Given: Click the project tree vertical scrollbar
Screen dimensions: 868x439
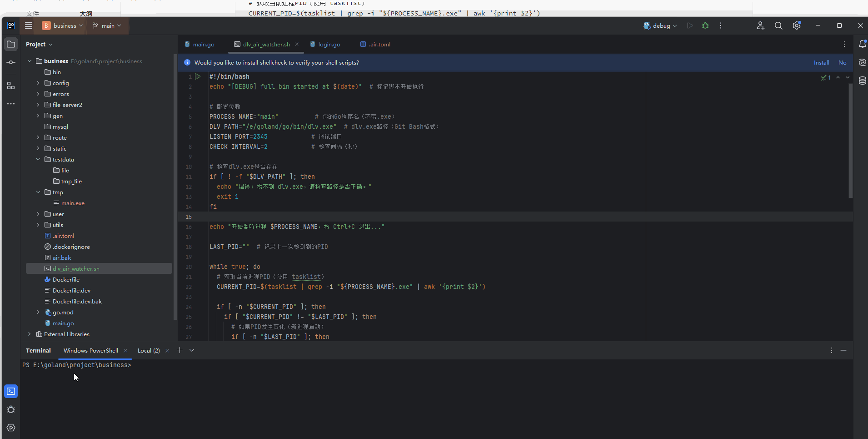Looking at the screenshot, I should point(175,187).
